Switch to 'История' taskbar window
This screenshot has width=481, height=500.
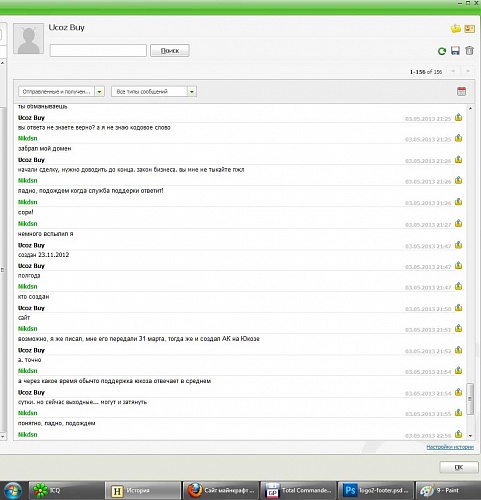pos(143,490)
